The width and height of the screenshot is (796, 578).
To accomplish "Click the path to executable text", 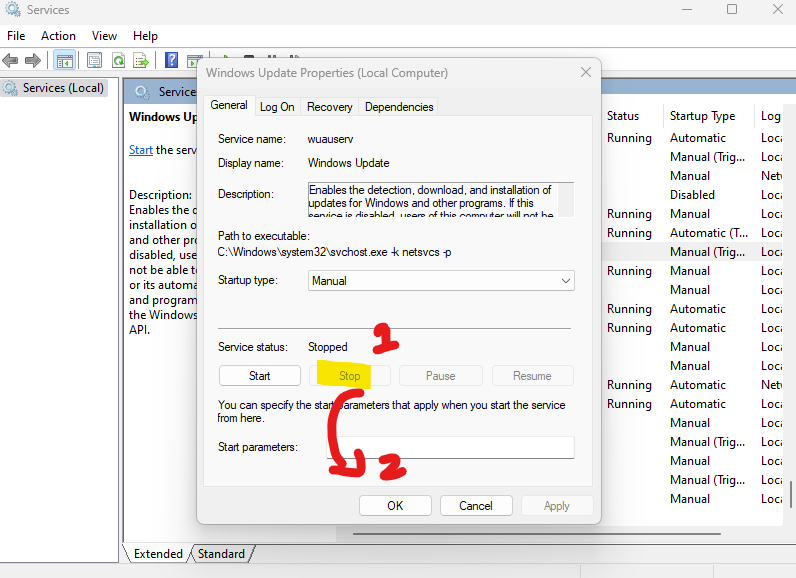I will coord(334,252).
